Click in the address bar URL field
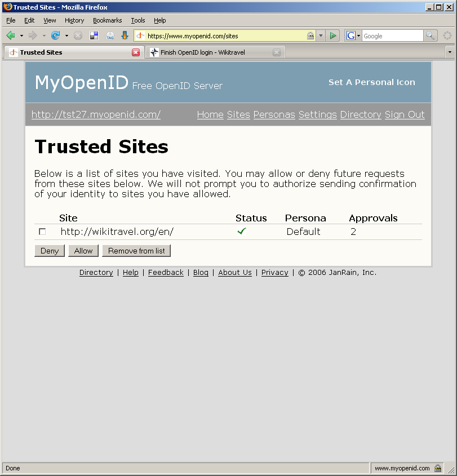 pos(226,36)
